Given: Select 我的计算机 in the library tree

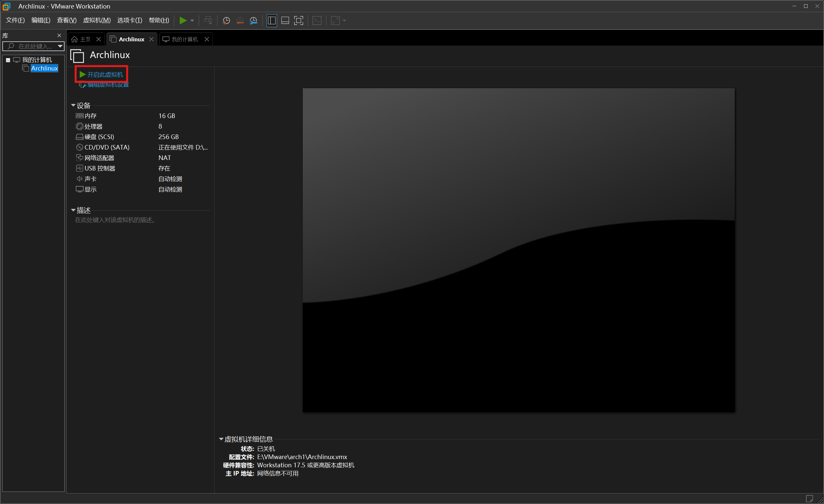Looking at the screenshot, I should (37, 60).
